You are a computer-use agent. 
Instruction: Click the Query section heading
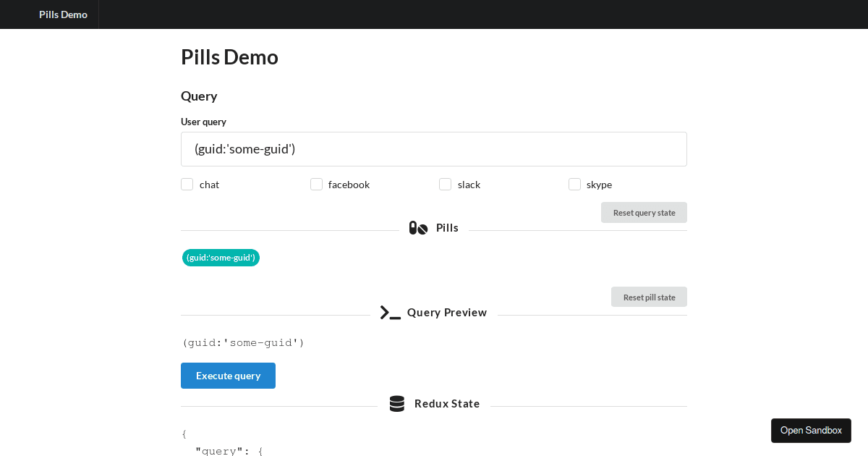pos(199,96)
